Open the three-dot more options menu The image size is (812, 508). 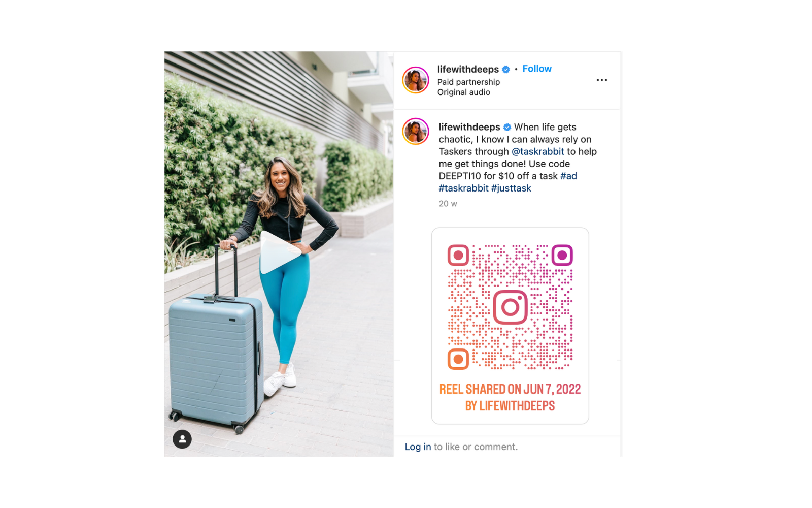click(602, 80)
